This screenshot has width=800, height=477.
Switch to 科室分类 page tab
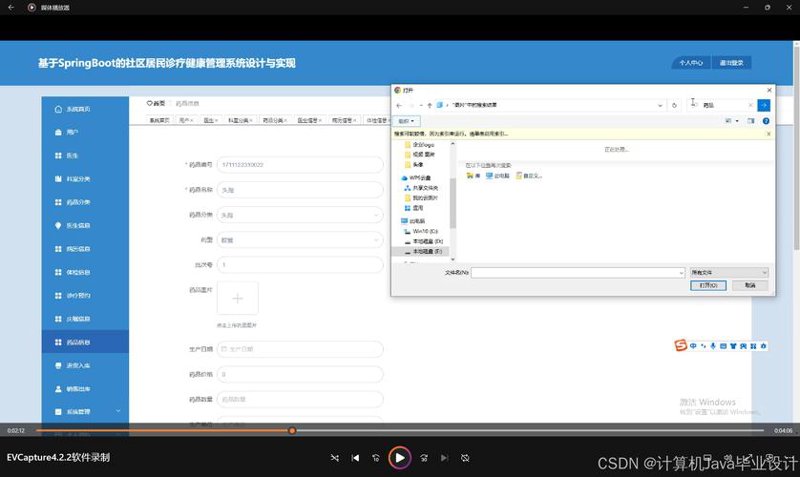click(240, 120)
